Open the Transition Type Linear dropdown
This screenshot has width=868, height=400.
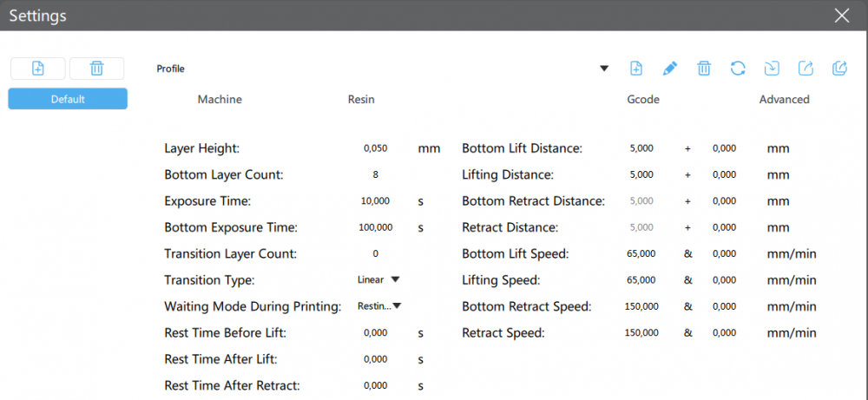tap(379, 279)
